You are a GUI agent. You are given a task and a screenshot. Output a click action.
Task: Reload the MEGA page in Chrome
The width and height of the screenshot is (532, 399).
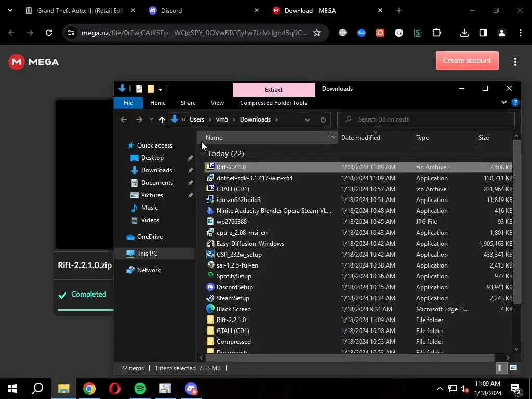point(49,33)
